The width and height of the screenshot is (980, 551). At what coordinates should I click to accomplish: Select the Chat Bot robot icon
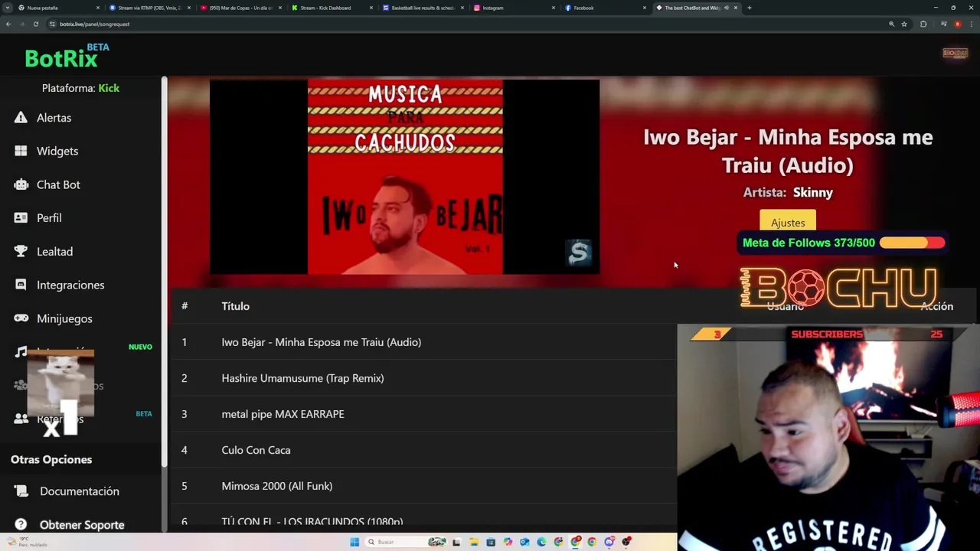click(x=21, y=184)
